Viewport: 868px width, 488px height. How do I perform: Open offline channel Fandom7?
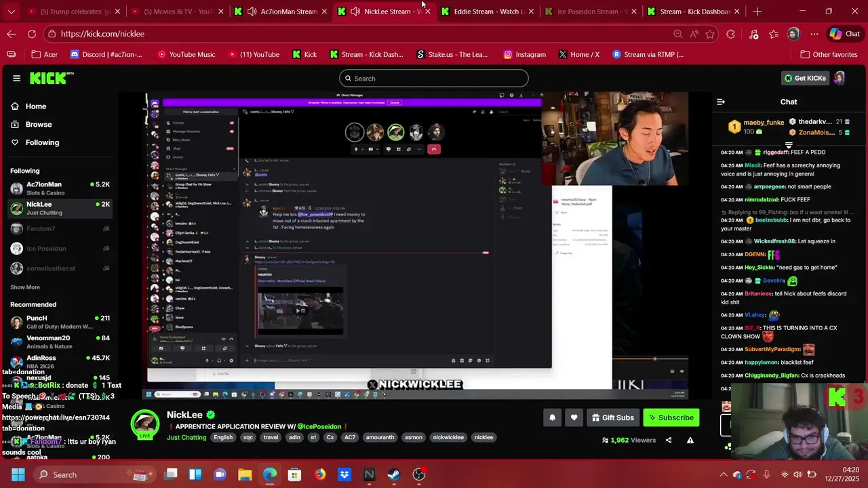pyautogui.click(x=60, y=229)
